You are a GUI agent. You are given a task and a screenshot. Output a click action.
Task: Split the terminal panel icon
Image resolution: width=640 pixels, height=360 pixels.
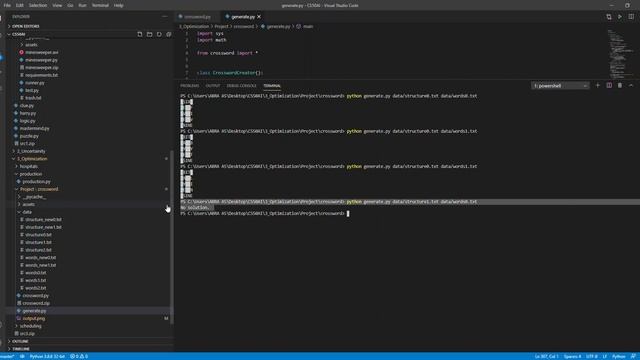tap(609, 86)
